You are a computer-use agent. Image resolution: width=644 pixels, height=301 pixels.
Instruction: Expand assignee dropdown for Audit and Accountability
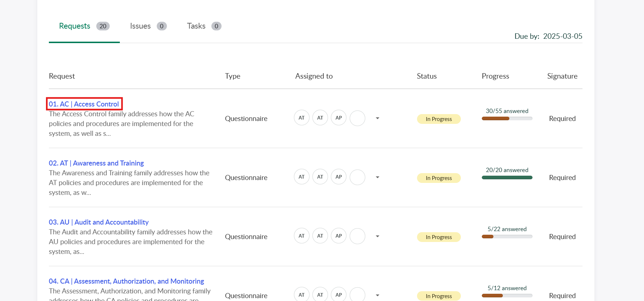tap(378, 237)
